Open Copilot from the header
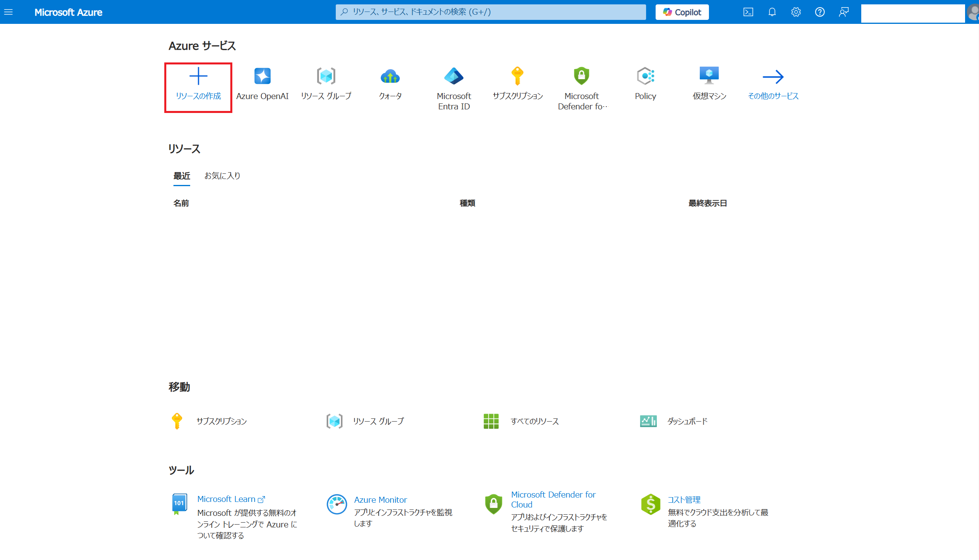 coord(682,12)
